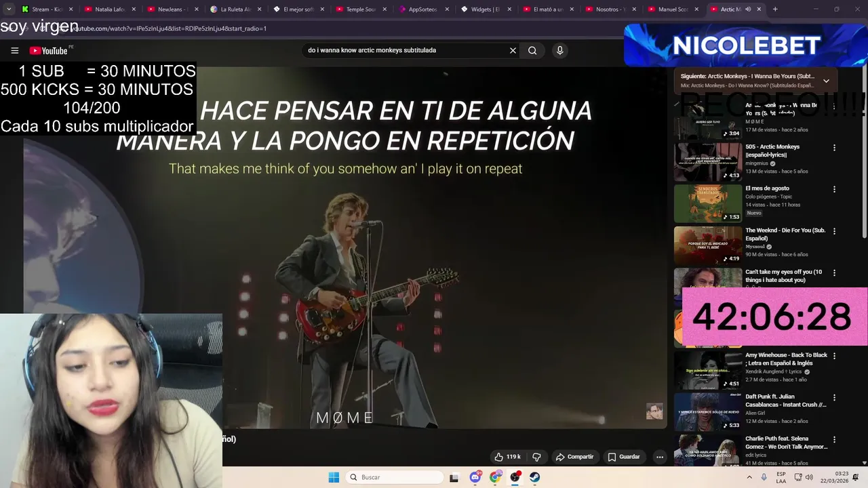Go to YouTube home via logo
Screen dimensions: 868x488
pos(49,51)
